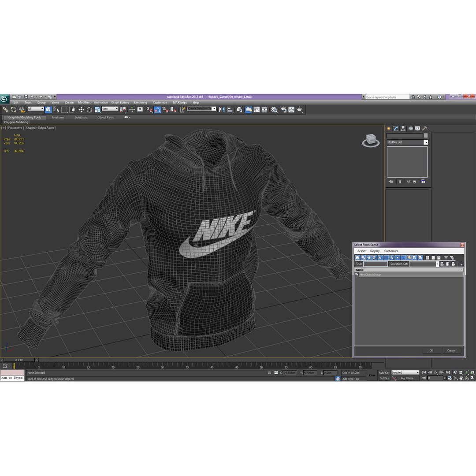
Task: Open the Customize menu in Select From Scene
Action: 391,251
